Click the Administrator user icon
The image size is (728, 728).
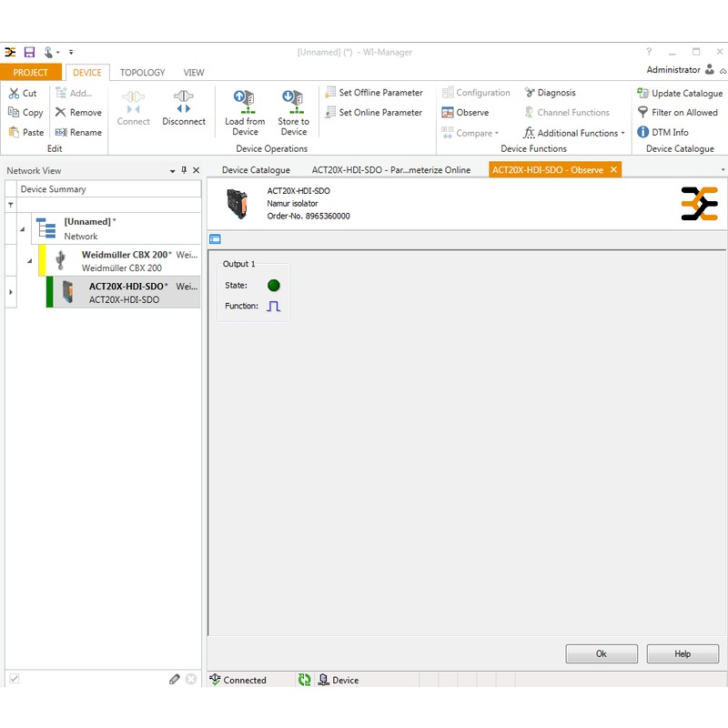click(710, 70)
